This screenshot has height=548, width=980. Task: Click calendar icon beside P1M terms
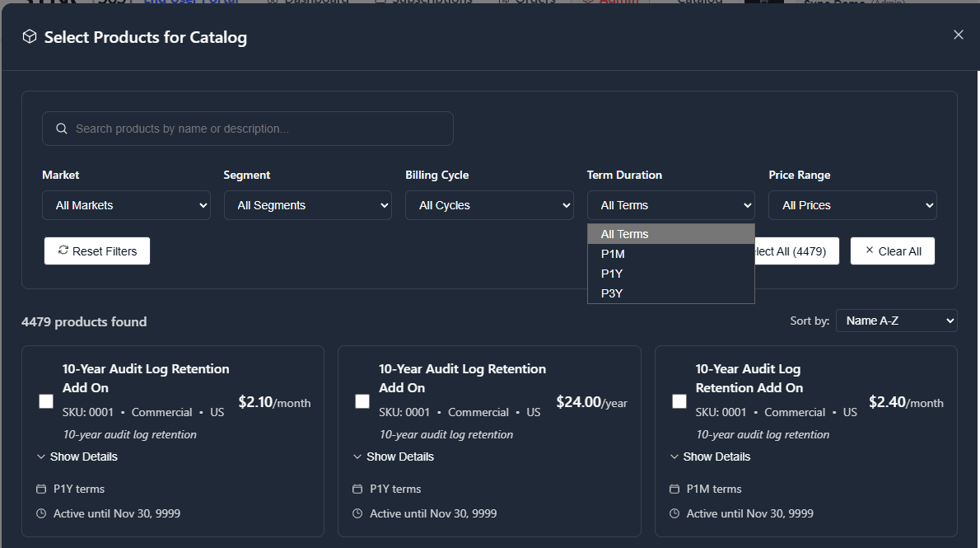[x=674, y=489]
